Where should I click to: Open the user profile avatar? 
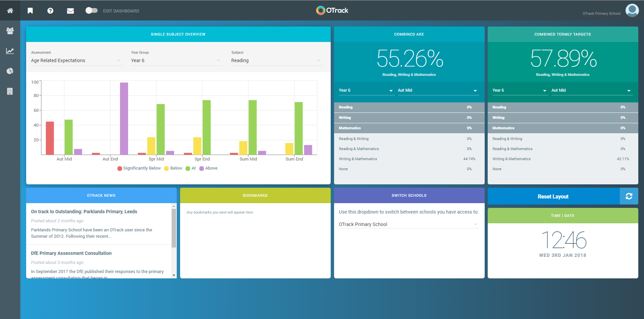pyautogui.click(x=632, y=10)
